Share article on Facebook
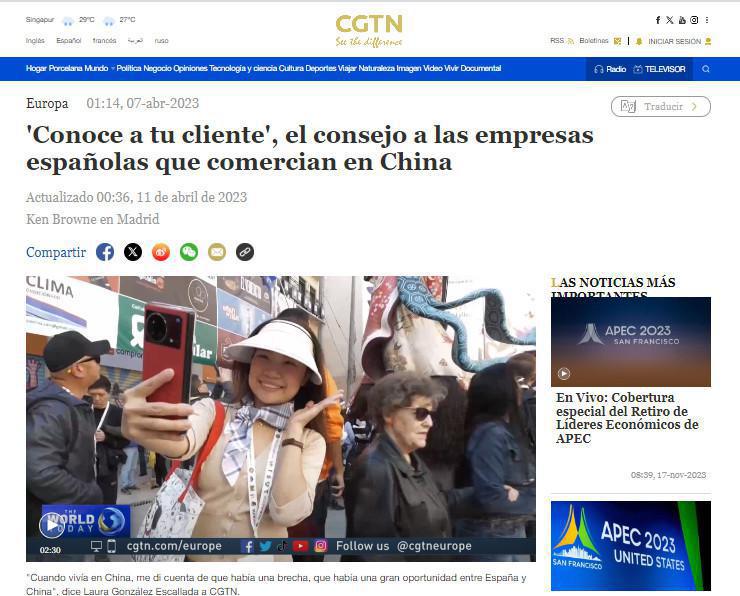 tap(105, 252)
